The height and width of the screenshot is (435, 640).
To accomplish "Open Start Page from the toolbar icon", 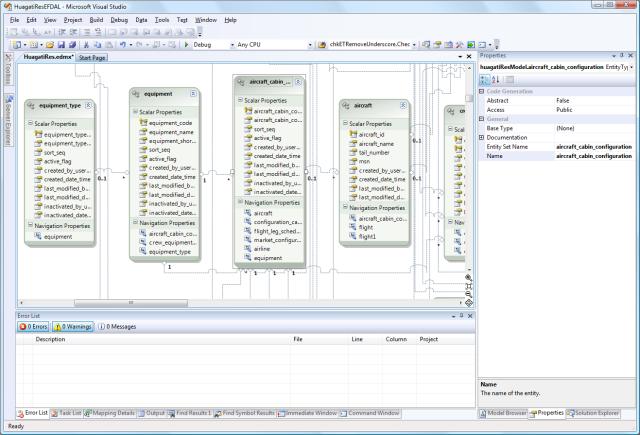I will click(471, 44).
